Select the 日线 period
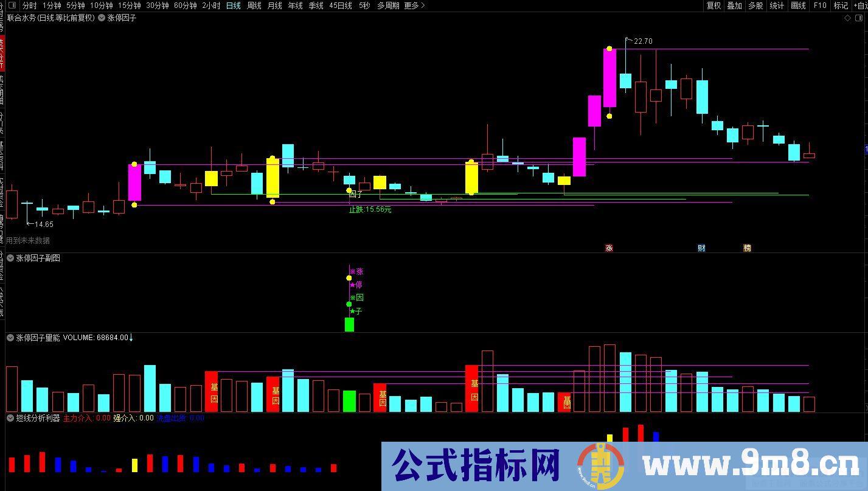Image resolution: width=868 pixels, height=491 pixels. 233,5
